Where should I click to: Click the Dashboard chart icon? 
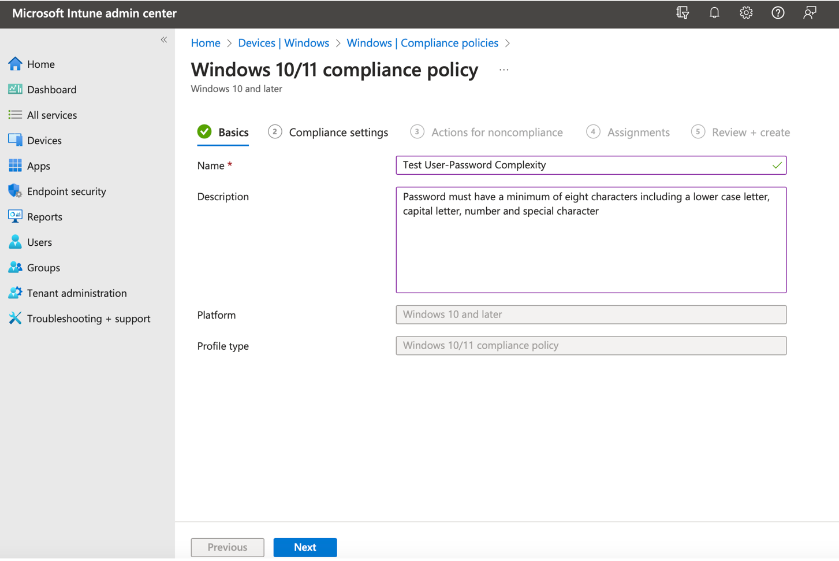15,89
